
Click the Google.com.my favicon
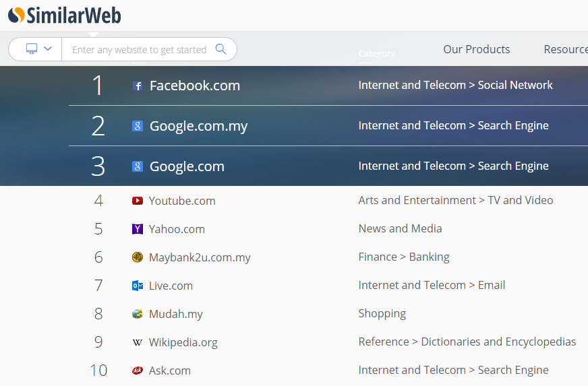[x=138, y=126]
